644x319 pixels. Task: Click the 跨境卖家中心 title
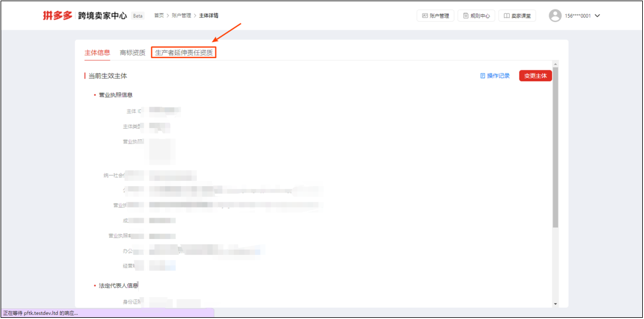(x=102, y=16)
